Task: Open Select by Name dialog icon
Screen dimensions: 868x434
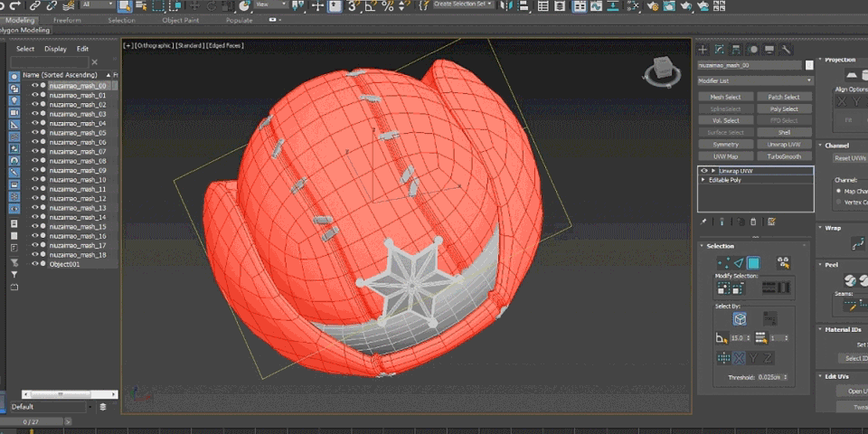Action: click(x=141, y=5)
